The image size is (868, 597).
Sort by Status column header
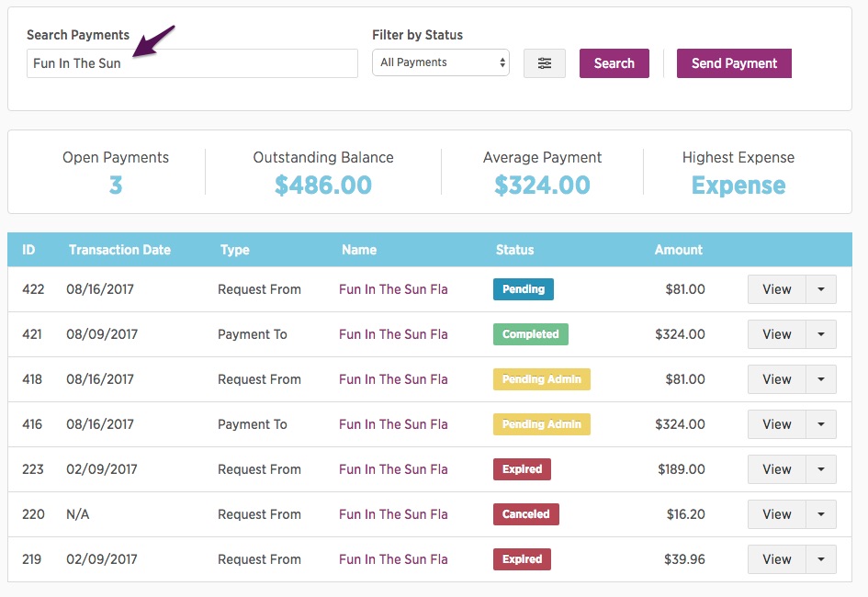(514, 250)
